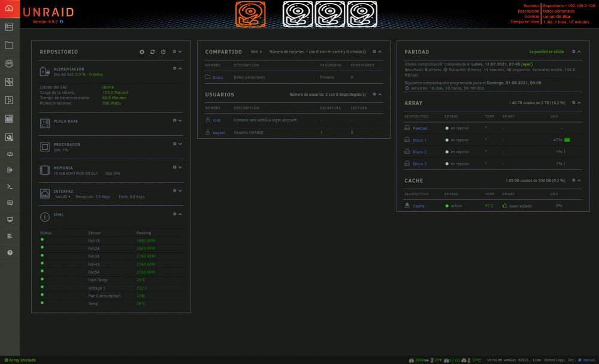Viewport: 599px width, 364px height.
Task: Open the monitor info sidebar icon
Action: coord(10,220)
